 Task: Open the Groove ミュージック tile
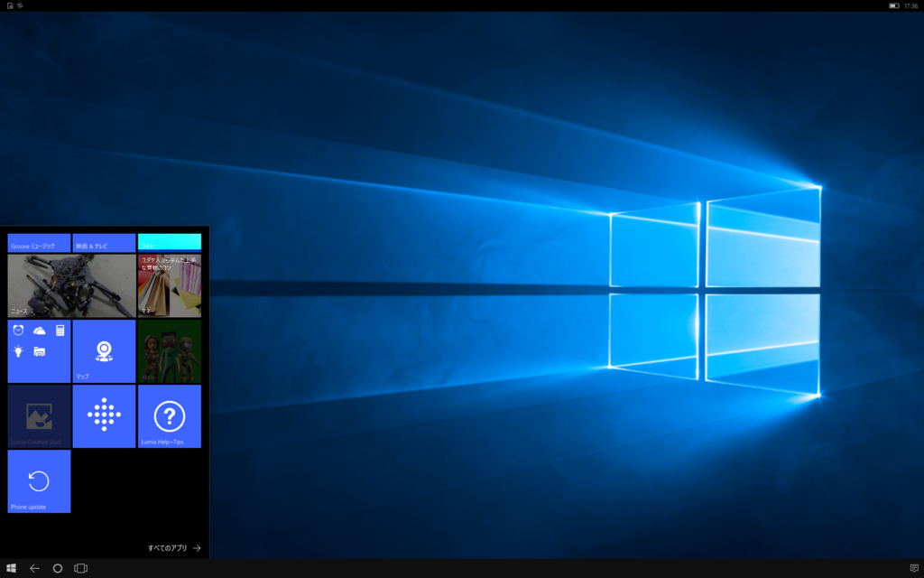(39, 243)
